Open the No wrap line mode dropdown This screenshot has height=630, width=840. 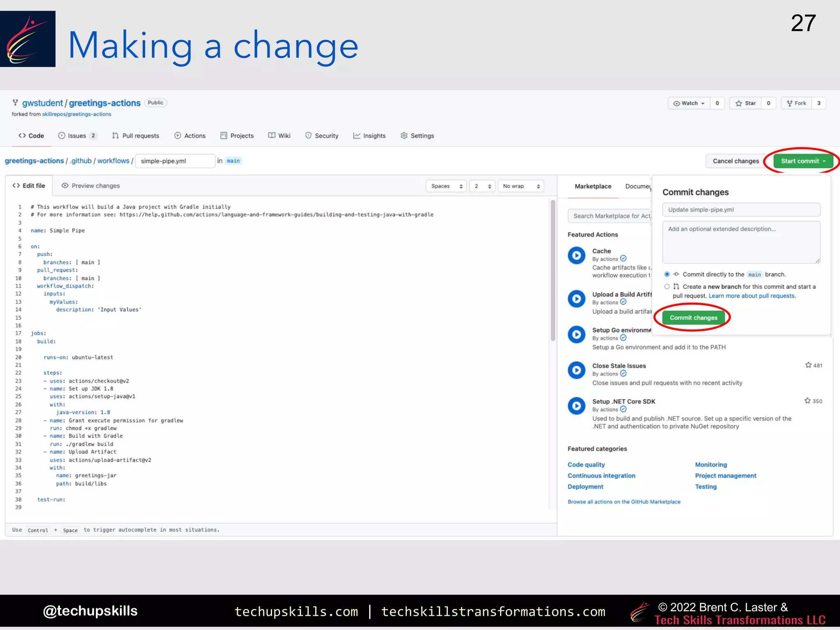click(x=521, y=186)
